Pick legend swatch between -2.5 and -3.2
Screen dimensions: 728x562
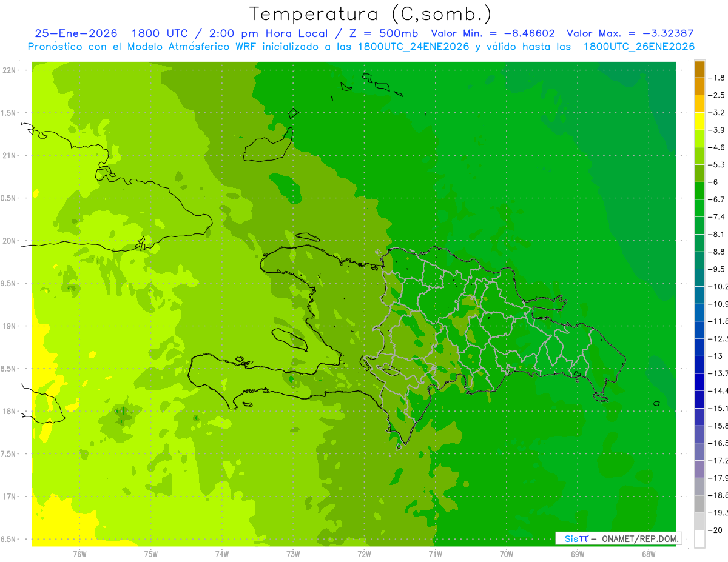699,104
